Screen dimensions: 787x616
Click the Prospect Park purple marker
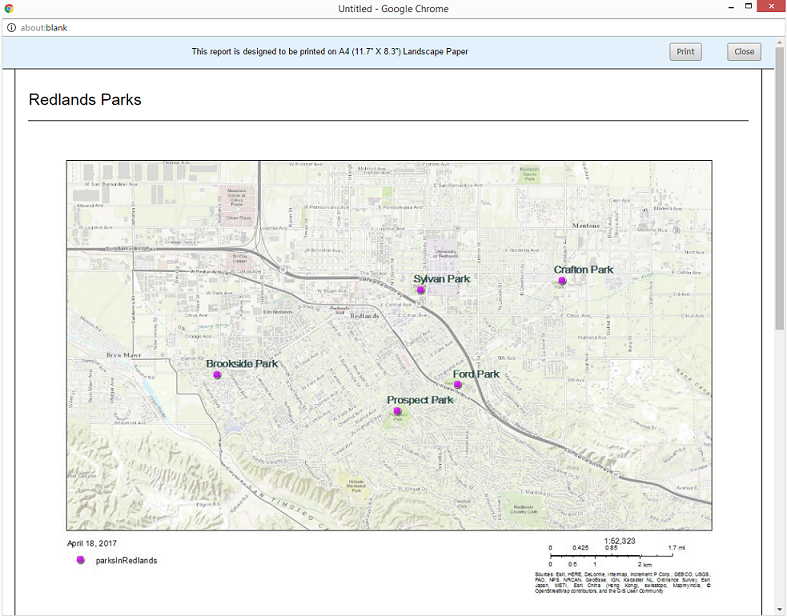click(x=398, y=411)
